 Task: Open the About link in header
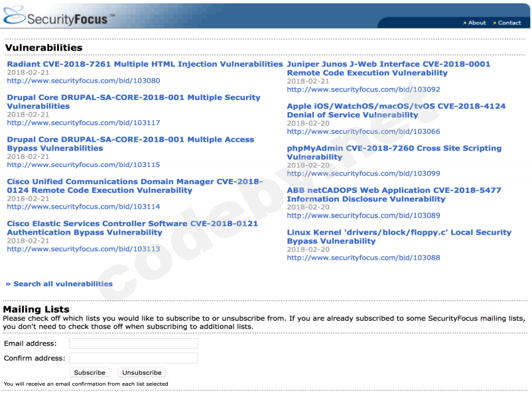point(477,23)
